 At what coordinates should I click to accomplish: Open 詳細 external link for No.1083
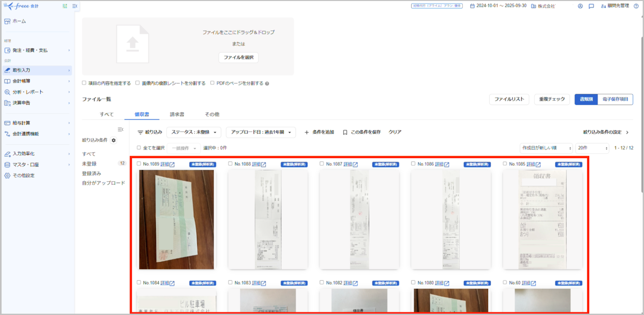click(259, 283)
